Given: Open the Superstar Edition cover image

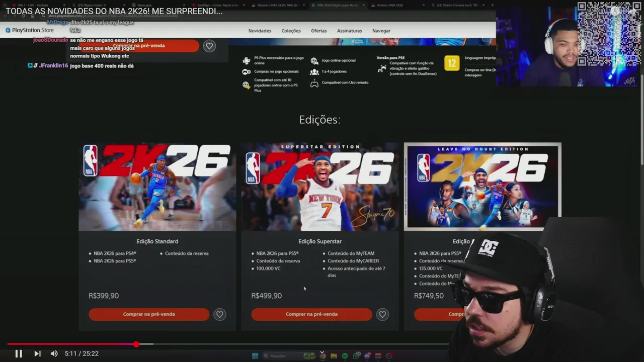Looking at the screenshot, I should [319, 187].
